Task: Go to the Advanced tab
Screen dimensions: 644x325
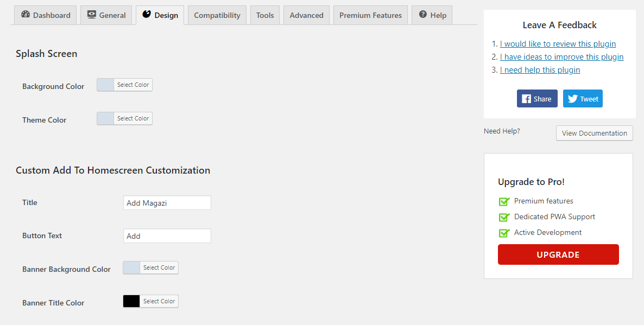Action: click(306, 15)
